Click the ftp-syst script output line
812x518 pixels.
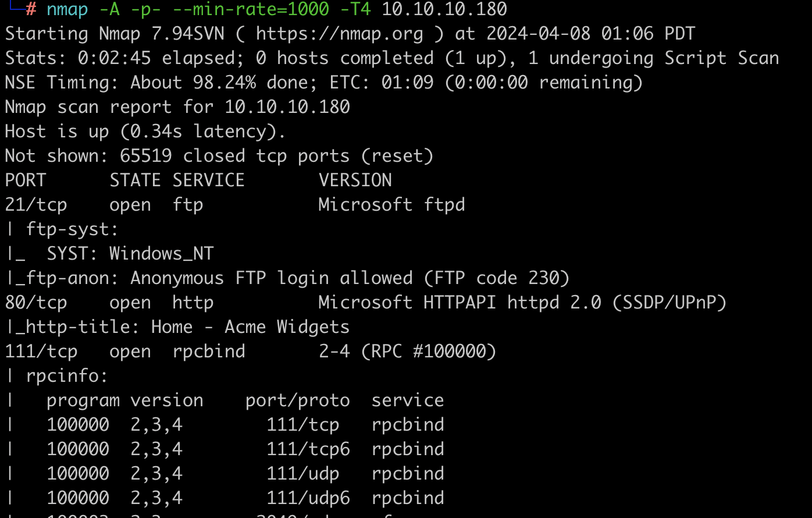(61, 229)
